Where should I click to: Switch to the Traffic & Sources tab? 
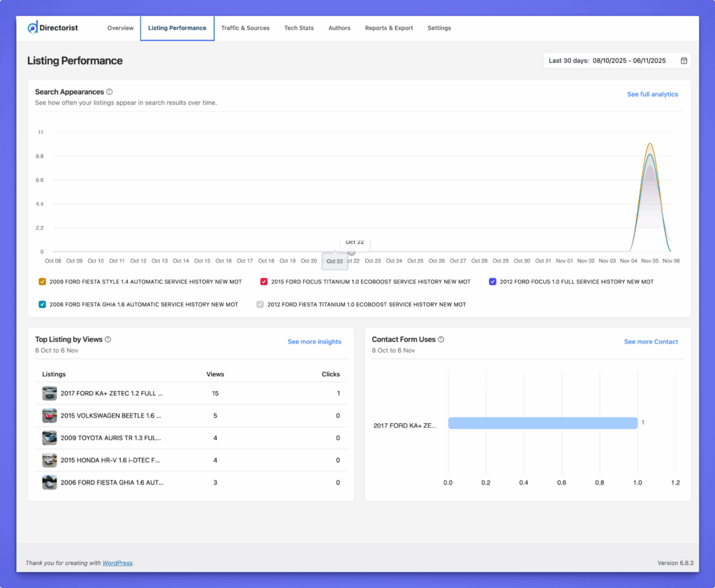245,28
